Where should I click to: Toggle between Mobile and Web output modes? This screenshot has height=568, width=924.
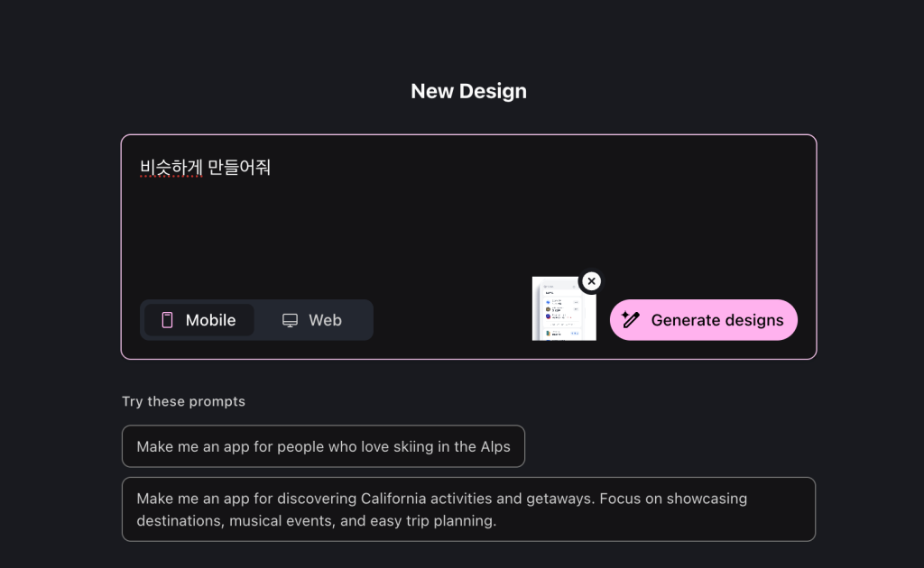[256, 319]
